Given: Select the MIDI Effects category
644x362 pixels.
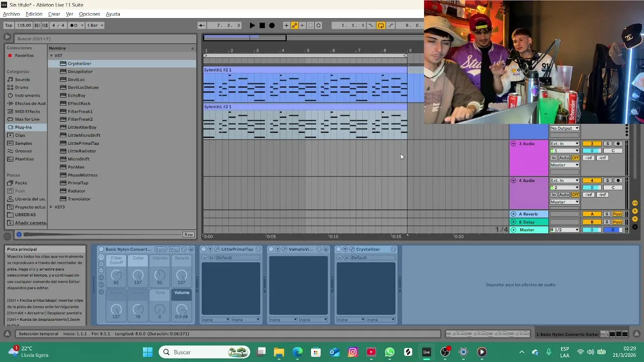Looking at the screenshot, I should (x=27, y=112).
